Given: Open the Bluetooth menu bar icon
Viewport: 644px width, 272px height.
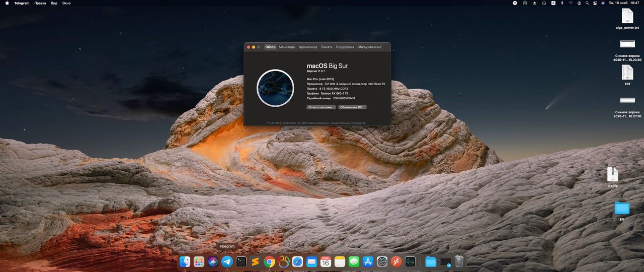Looking at the screenshot, I should point(562,3).
